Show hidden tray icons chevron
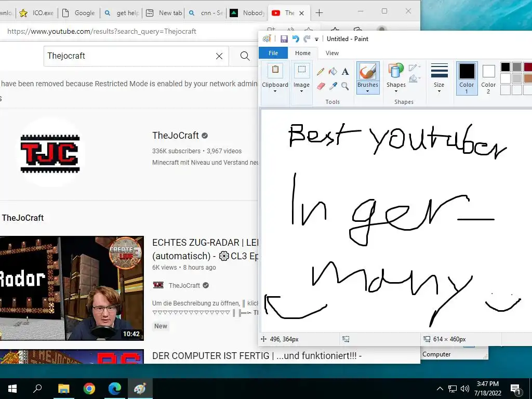 440,389
